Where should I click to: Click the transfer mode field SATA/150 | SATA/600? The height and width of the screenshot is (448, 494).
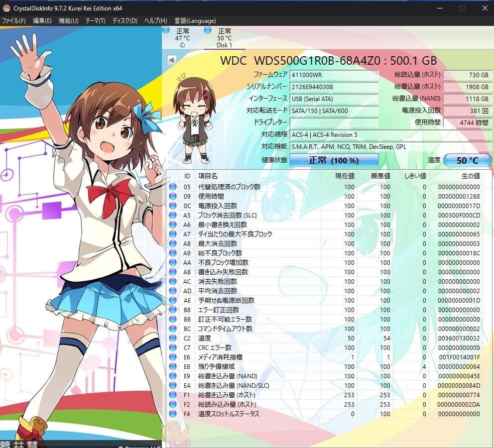coord(334,111)
